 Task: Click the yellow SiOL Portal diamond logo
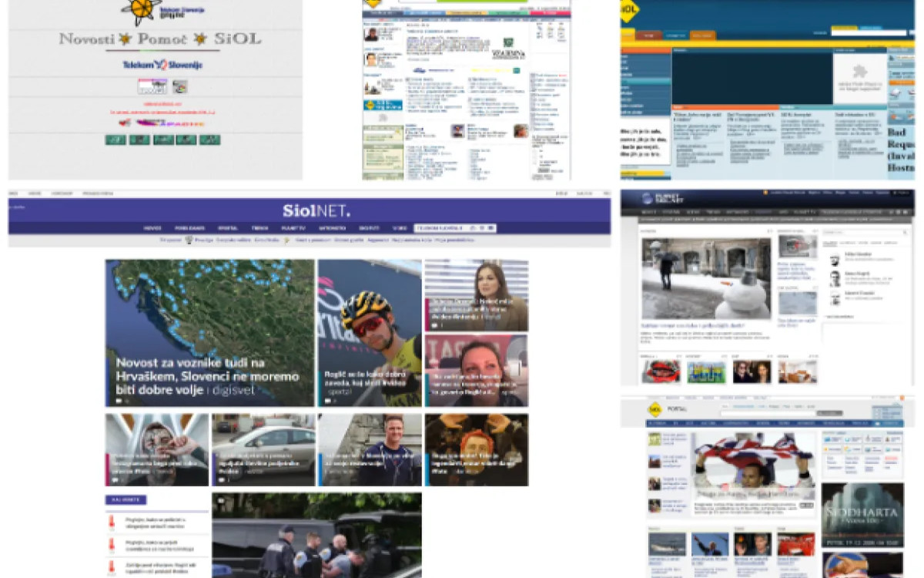(655, 409)
